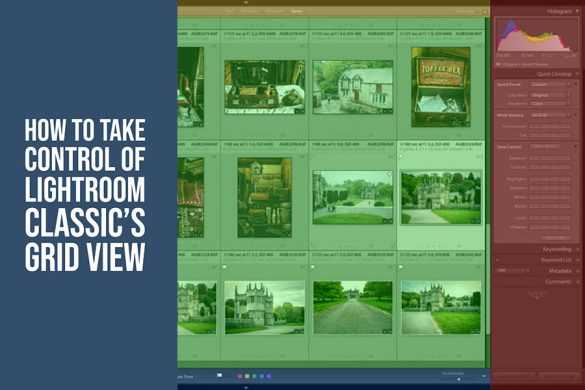The image size is (585, 390).
Task: Apply the green color label in toolbar
Action: (254, 376)
